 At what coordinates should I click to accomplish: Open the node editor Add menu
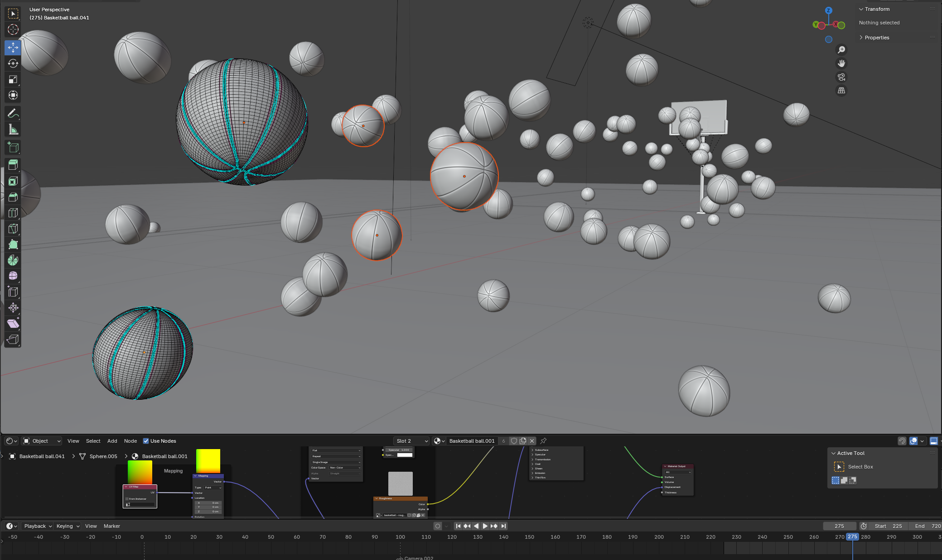click(x=112, y=441)
